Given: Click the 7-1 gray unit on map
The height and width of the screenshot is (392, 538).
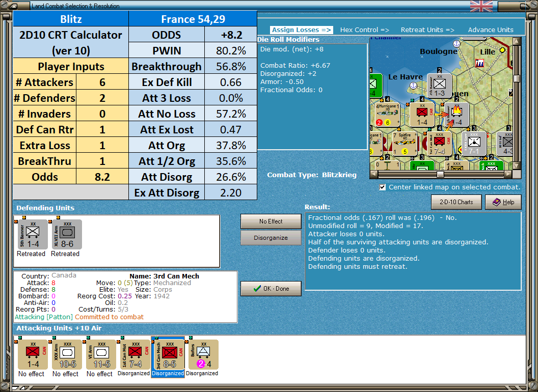Looking at the screenshot, I should tap(474, 144).
